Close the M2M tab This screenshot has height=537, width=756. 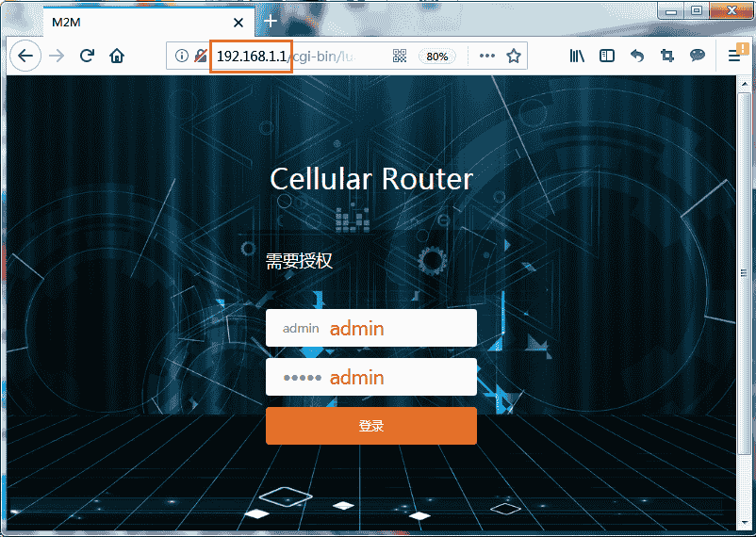[x=239, y=22]
